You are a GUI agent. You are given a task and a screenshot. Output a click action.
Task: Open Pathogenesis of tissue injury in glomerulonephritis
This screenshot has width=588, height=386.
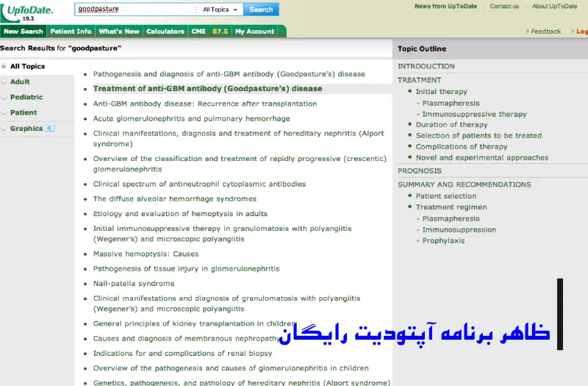coord(187,268)
